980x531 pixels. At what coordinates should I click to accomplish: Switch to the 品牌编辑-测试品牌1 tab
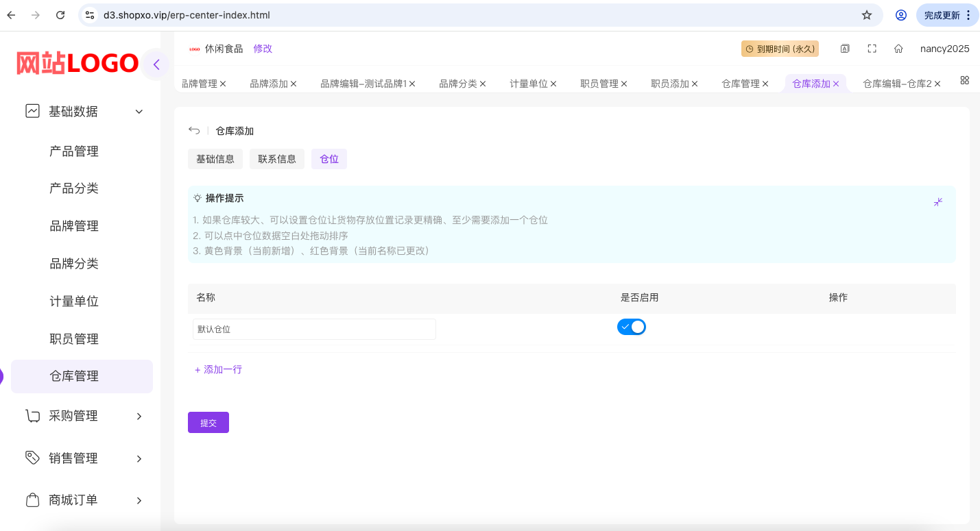363,84
